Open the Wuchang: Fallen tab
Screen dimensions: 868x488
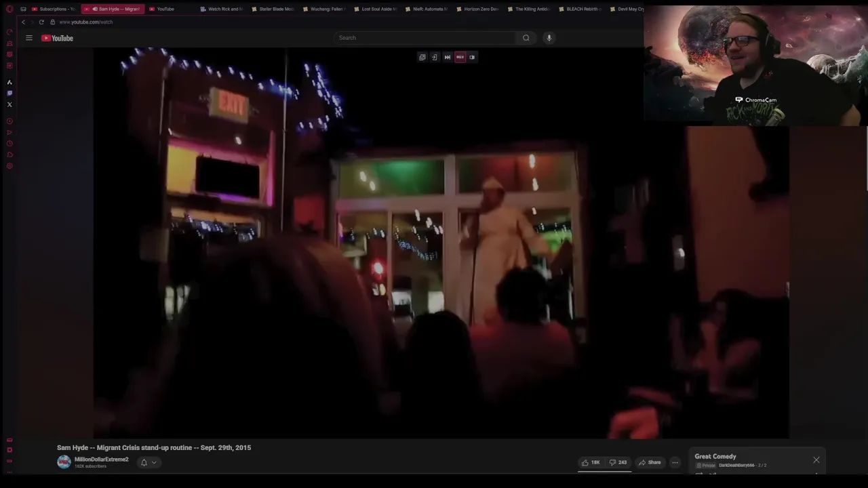[x=324, y=9]
